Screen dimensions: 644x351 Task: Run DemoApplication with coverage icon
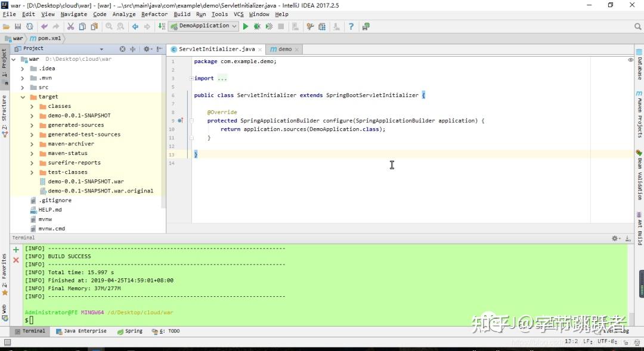268,26
